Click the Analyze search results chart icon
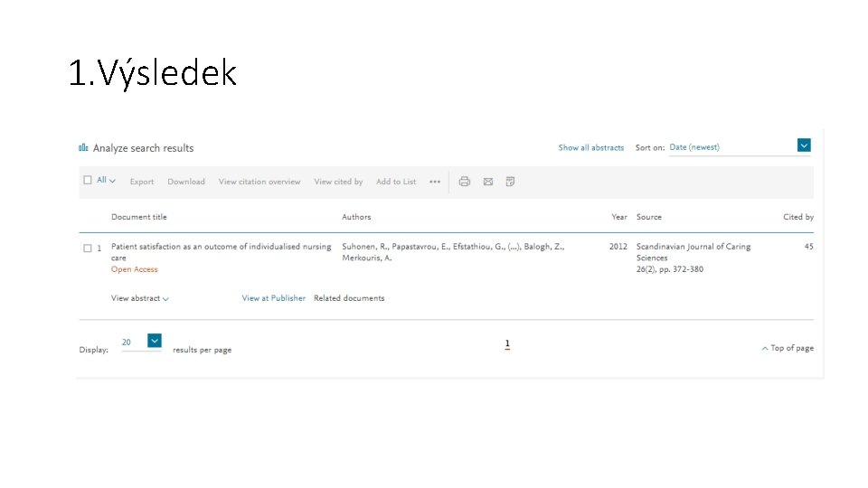The width and height of the screenshot is (868, 488). coord(83,147)
